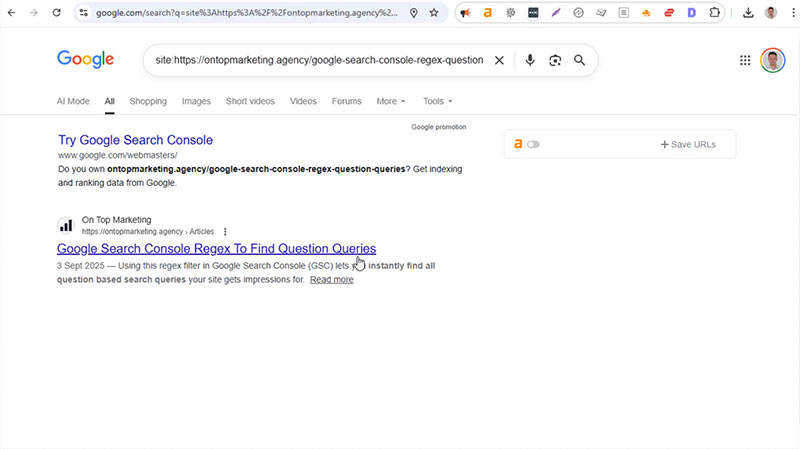Click the 'Google promotion' label

tap(439, 127)
